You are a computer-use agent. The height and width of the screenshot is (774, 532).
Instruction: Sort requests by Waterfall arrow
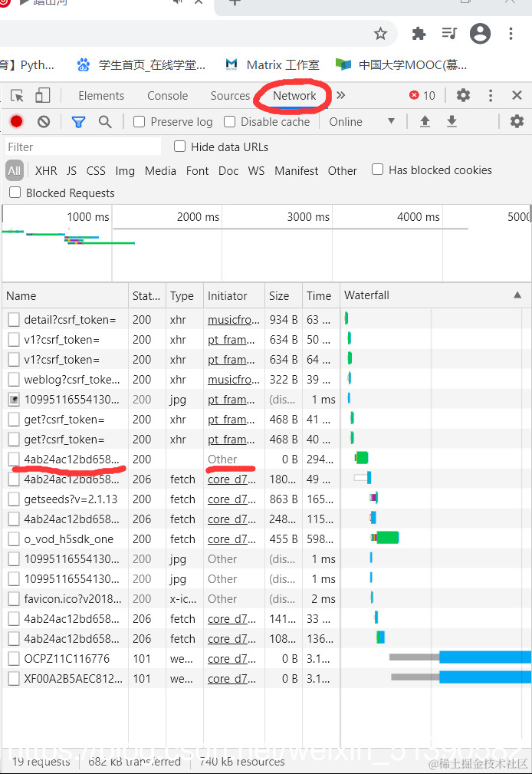[517, 295]
